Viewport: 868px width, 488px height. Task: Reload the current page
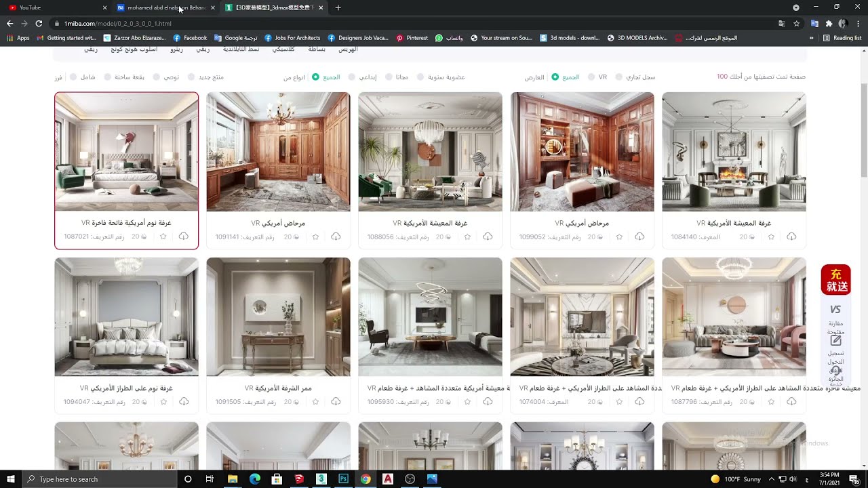[x=39, y=23]
